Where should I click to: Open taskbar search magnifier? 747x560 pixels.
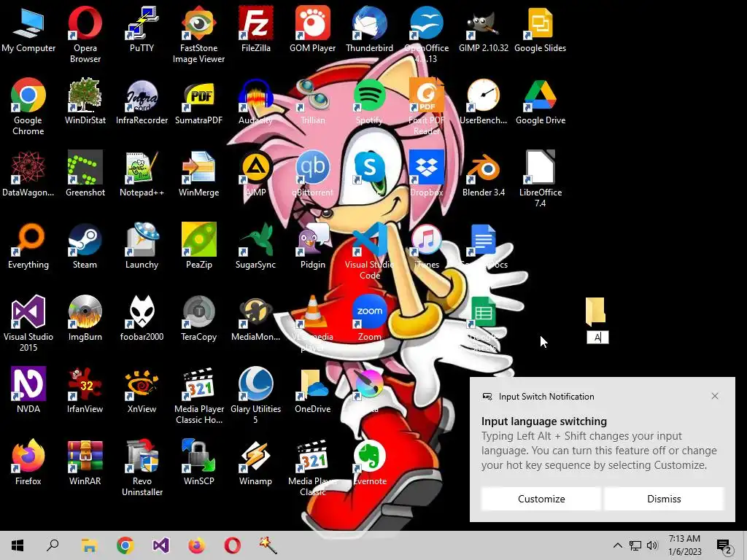click(x=53, y=545)
